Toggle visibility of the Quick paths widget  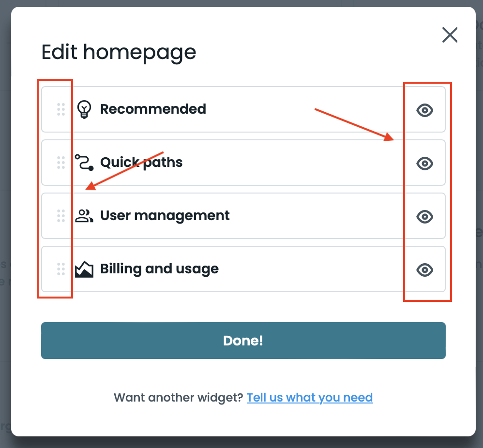(x=424, y=164)
